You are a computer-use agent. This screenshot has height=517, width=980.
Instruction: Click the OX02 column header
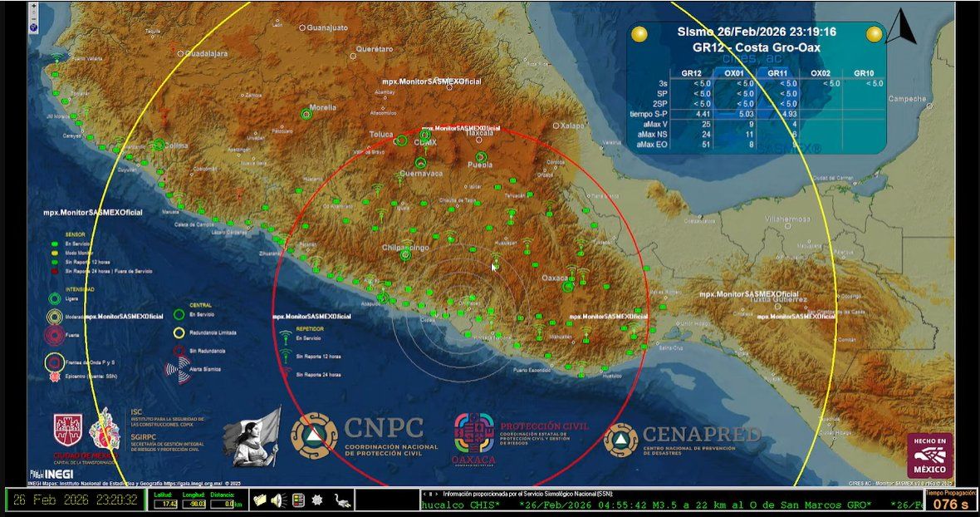click(821, 73)
